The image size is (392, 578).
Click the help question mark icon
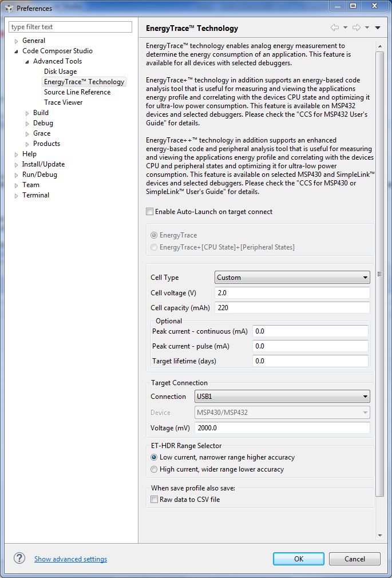point(19,558)
